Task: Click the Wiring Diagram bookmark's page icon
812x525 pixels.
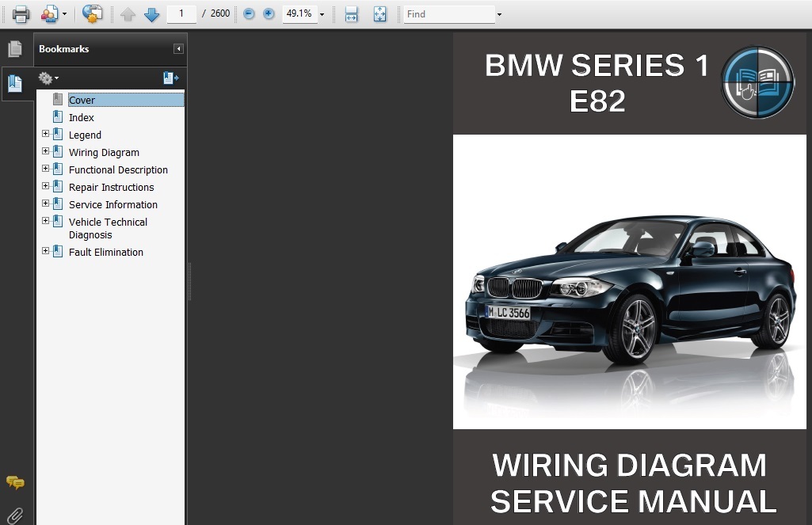Action: tap(58, 152)
